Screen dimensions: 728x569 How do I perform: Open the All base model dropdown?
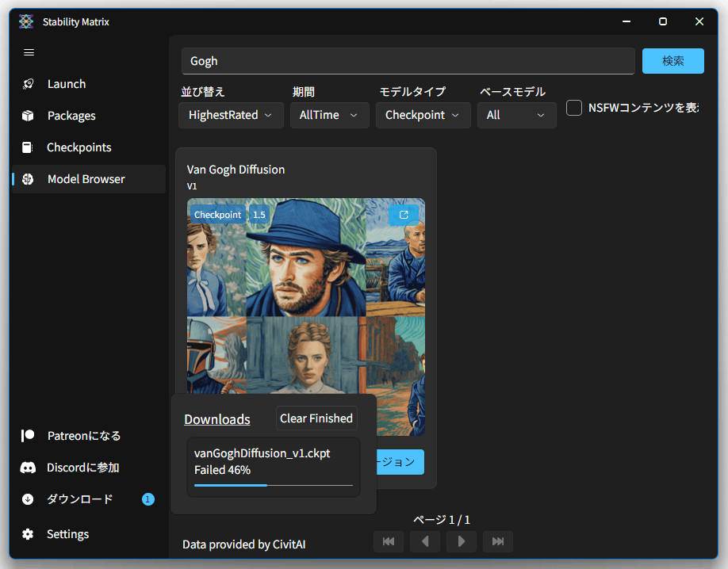[x=517, y=115]
